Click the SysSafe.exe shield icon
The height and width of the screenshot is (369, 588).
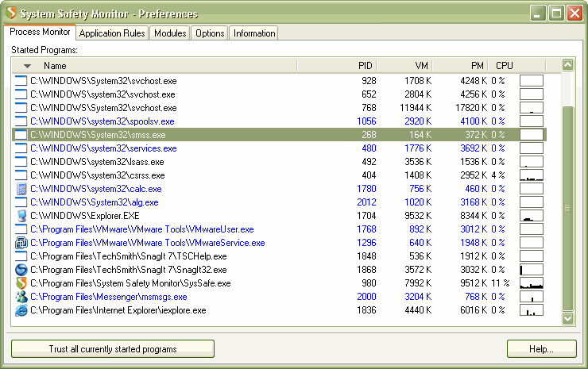(x=21, y=283)
